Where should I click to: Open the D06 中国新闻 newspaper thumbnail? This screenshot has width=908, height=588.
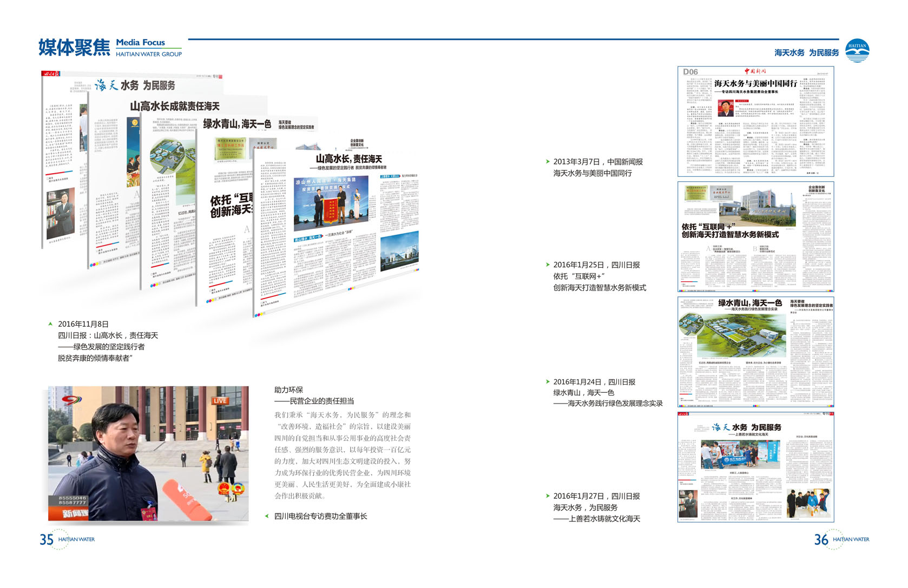[755, 122]
